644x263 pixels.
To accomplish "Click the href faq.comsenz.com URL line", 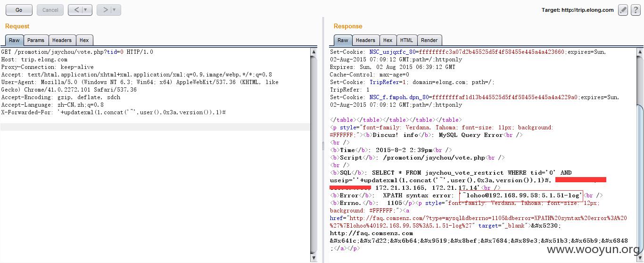I will click(479, 218).
